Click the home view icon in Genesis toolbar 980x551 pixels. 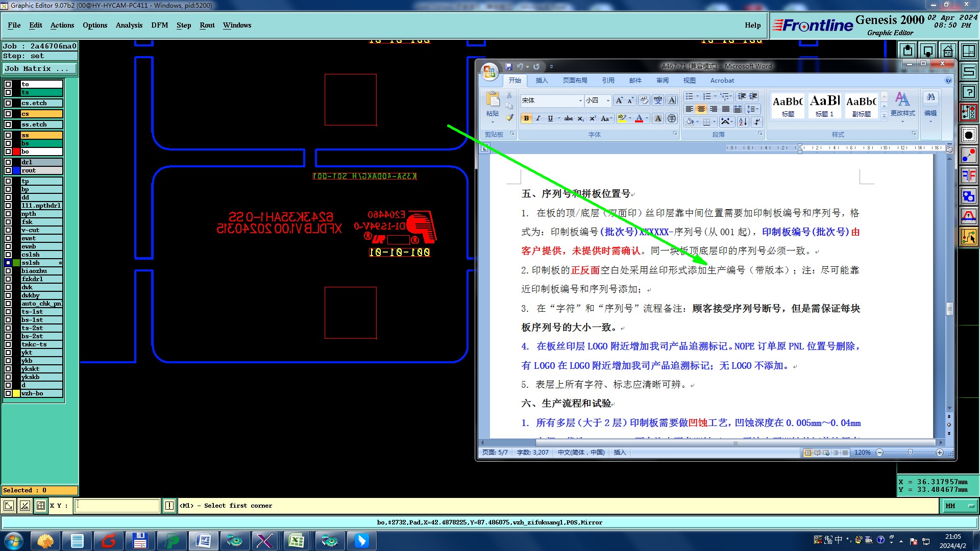948,51
